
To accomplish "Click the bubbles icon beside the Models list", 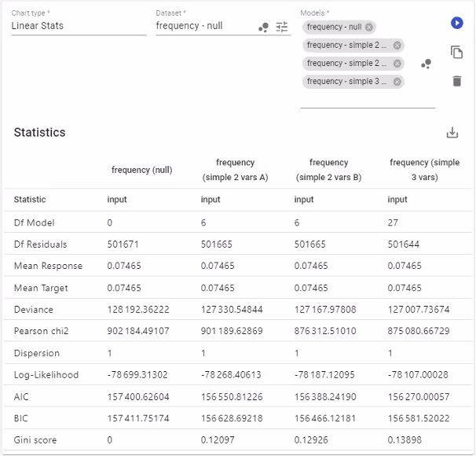I will pos(427,64).
